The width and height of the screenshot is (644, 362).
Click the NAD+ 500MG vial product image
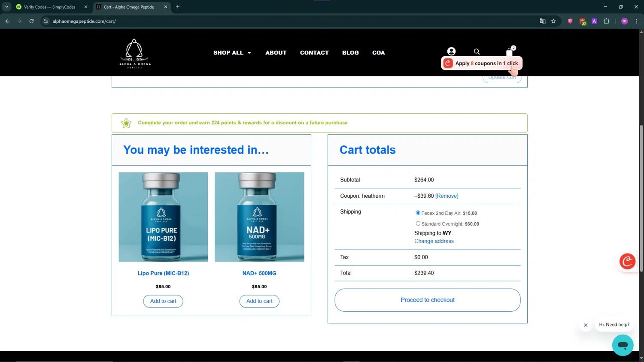click(259, 217)
